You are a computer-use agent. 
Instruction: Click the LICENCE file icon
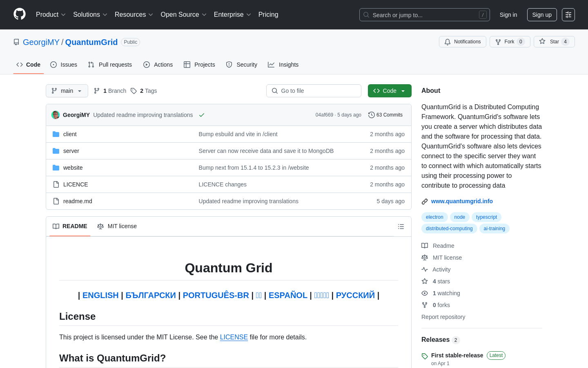pos(56,184)
